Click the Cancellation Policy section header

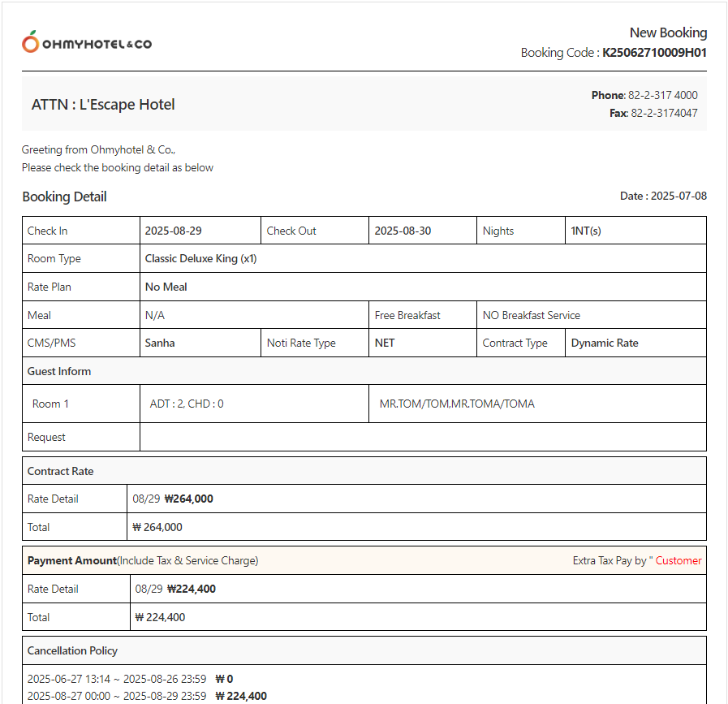72,650
